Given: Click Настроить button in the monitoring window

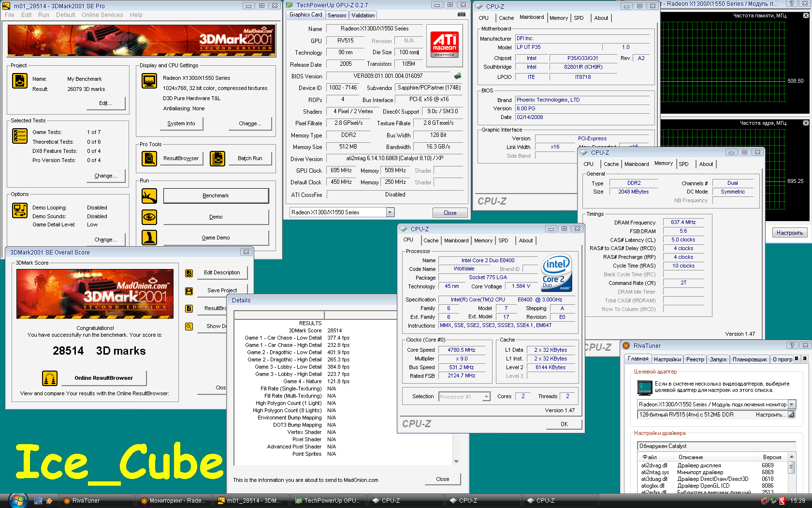Looking at the screenshot, I should pos(789,233).
